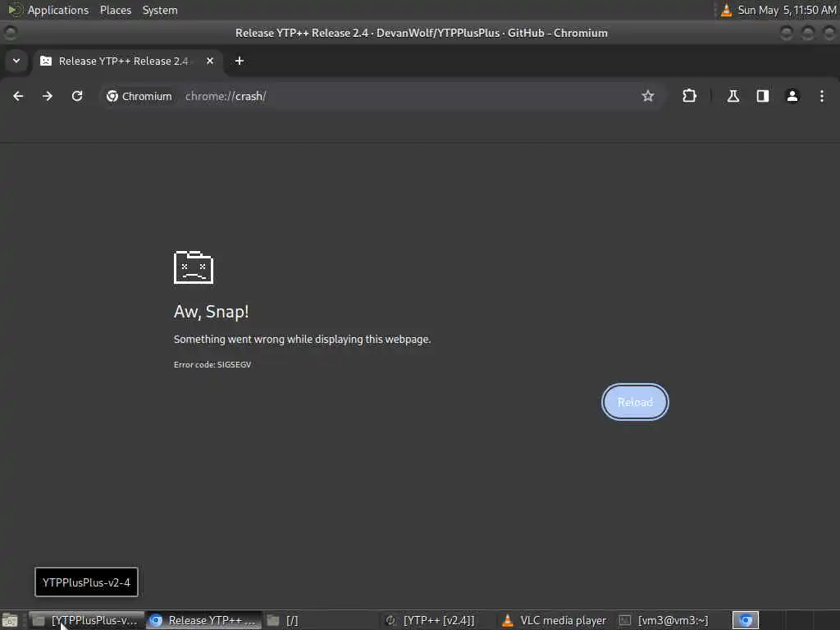Open Chrome Labs flask icon
The height and width of the screenshot is (630, 840).
733,96
